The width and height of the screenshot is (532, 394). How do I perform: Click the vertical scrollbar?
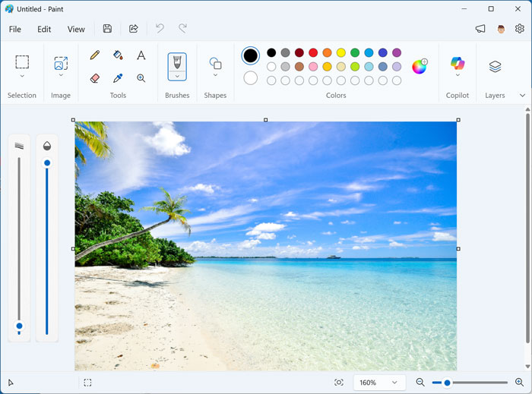point(527,227)
